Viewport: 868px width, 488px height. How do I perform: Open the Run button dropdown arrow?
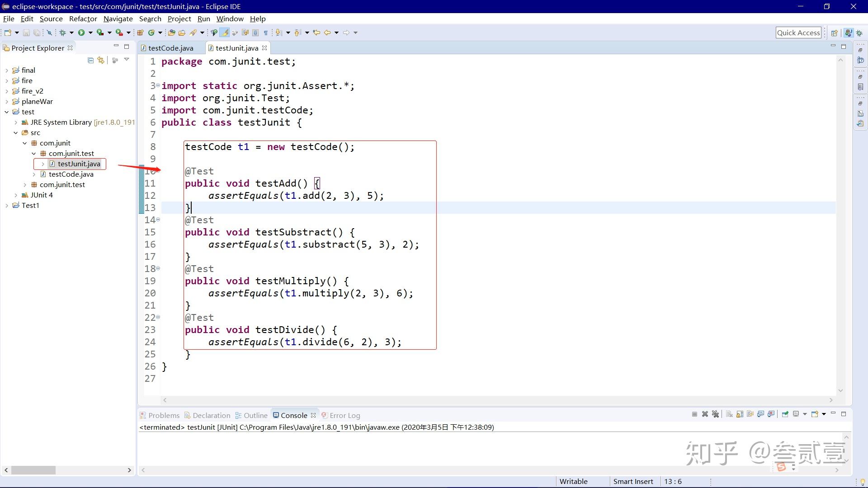point(90,33)
